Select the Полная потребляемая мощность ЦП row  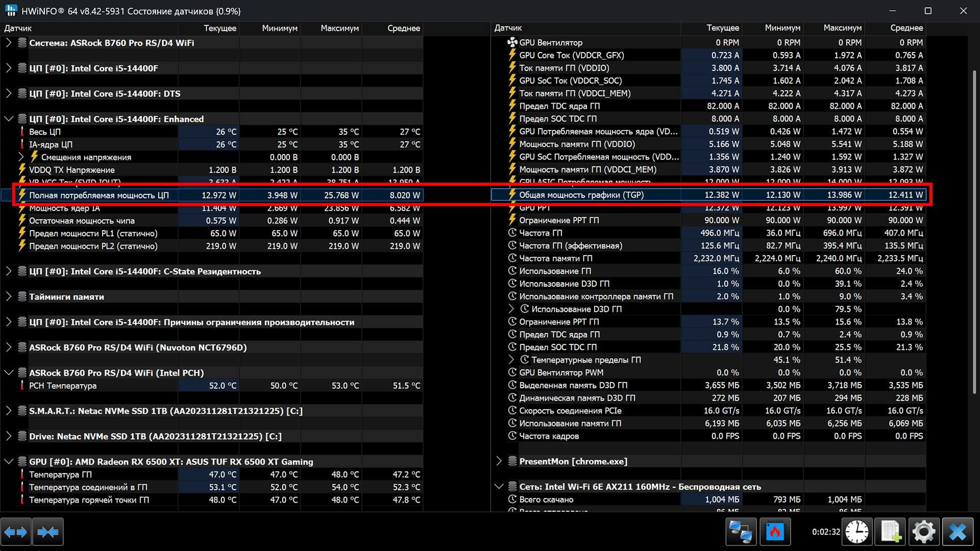pyautogui.click(x=212, y=195)
